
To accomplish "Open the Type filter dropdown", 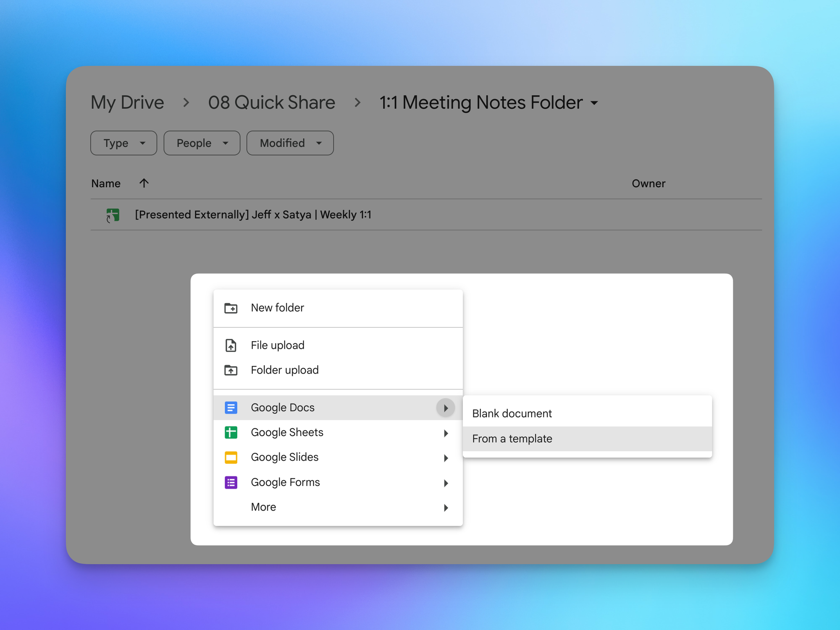I will click(123, 143).
